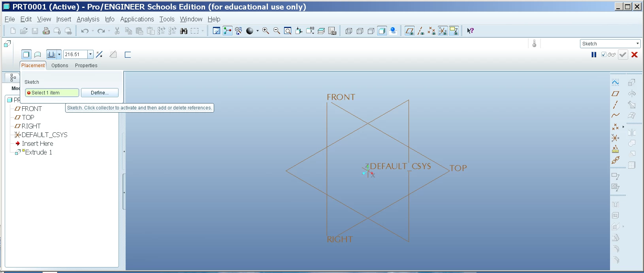
Task: Click the Context-sensitive help cursor icon
Action: click(x=470, y=31)
